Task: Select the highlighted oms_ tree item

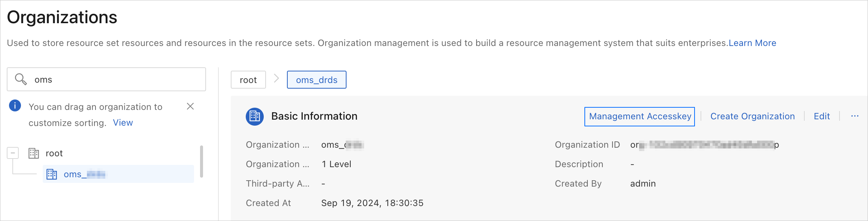Action: pos(84,174)
